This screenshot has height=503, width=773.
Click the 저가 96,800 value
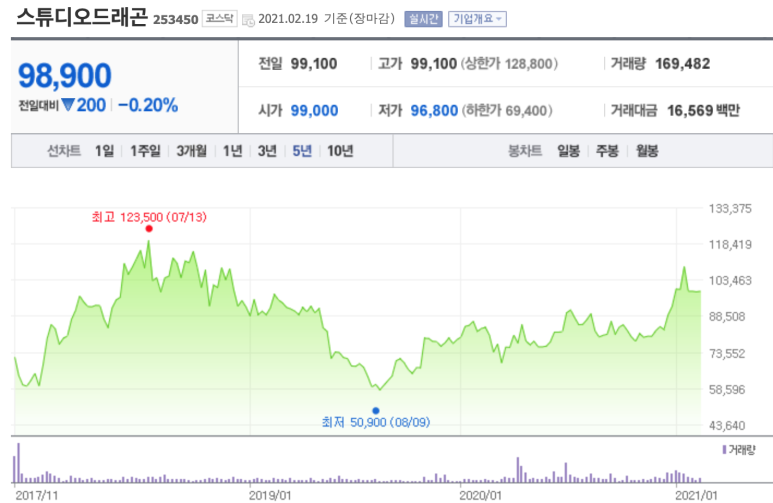tap(434, 110)
